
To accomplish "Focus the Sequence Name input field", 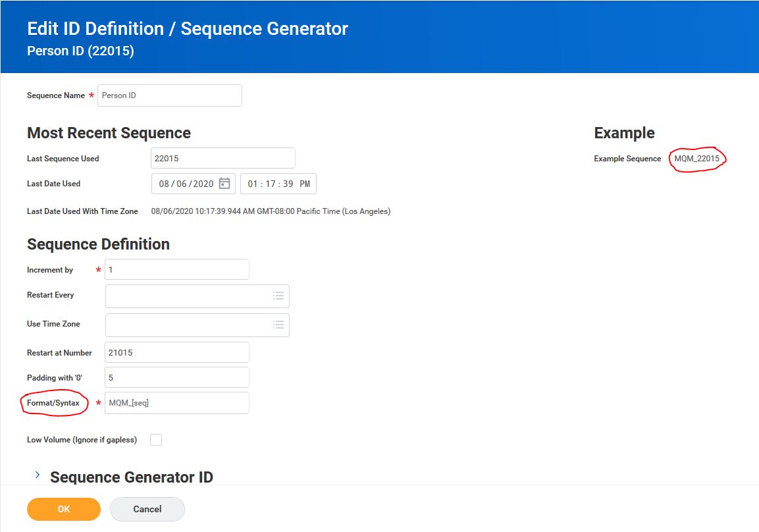I will coord(170,95).
